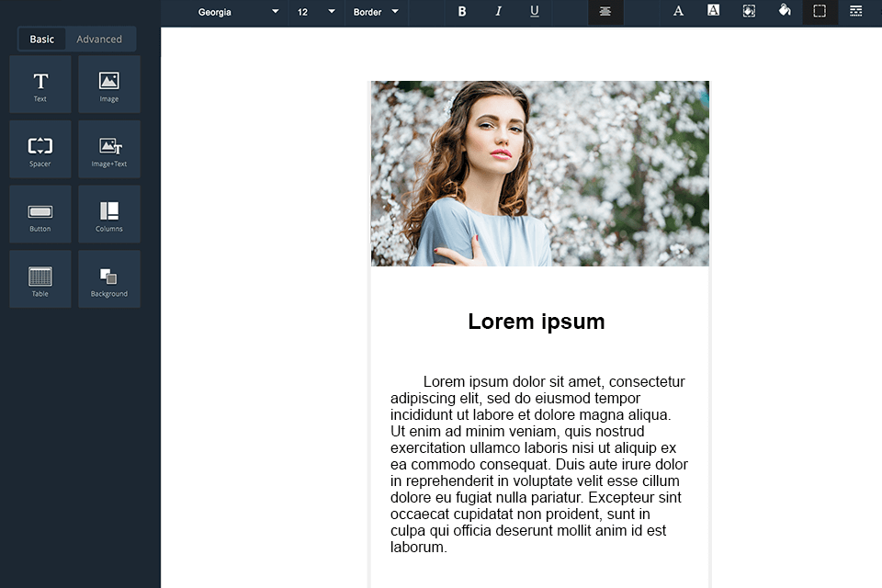The image size is (882, 588).
Task: Insert an Image+Text block
Action: 109,149
